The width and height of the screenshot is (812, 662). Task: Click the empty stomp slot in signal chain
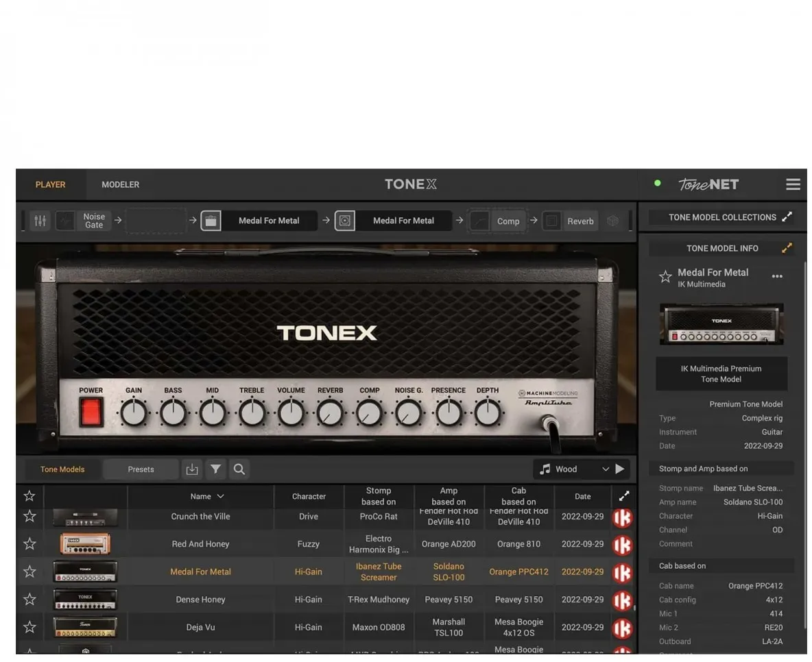[156, 221]
